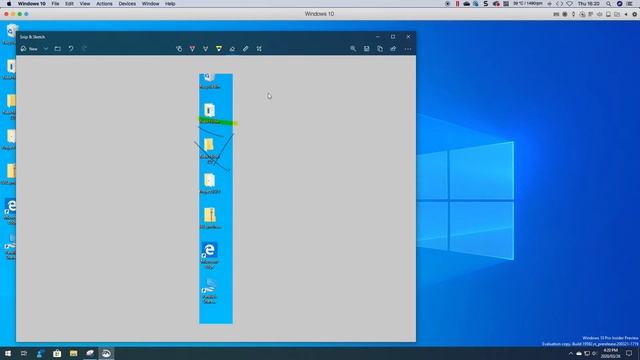Select the Ruler tool
Viewport: 640px width, 360px height.
coord(246,49)
